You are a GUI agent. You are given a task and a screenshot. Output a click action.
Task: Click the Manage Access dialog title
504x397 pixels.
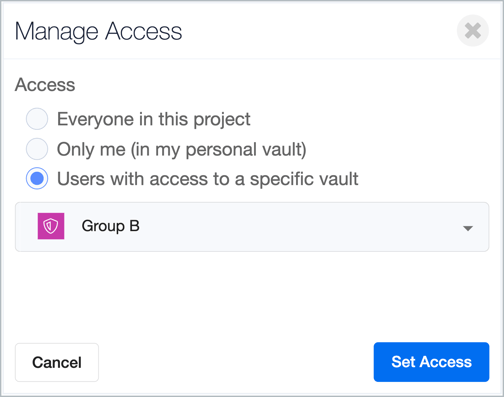[98, 32]
